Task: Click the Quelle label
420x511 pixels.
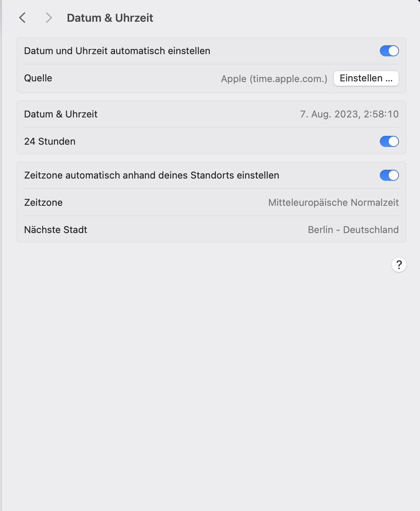Action: click(38, 78)
